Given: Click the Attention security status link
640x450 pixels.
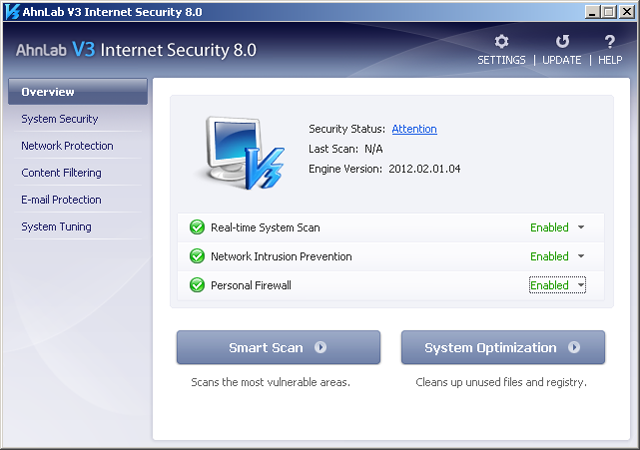Looking at the screenshot, I should click(x=414, y=129).
